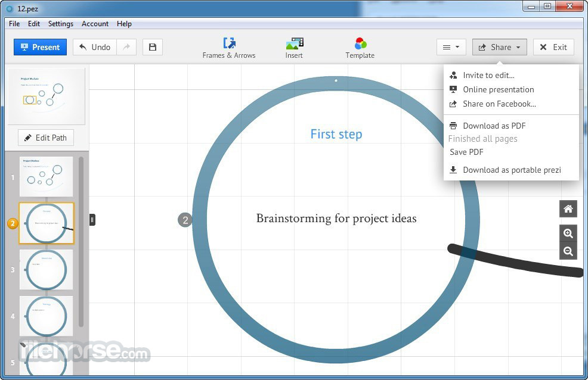
Task: Open the Settings menu
Action: click(61, 24)
